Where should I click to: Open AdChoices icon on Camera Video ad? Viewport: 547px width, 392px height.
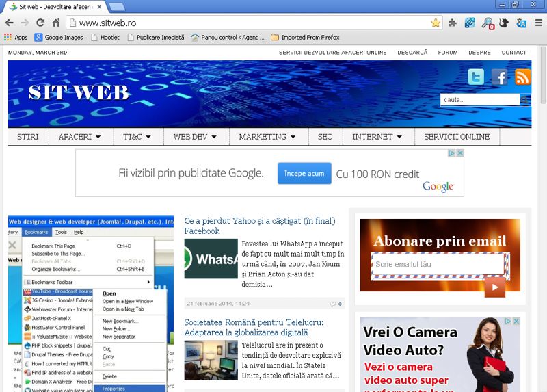[508, 321]
